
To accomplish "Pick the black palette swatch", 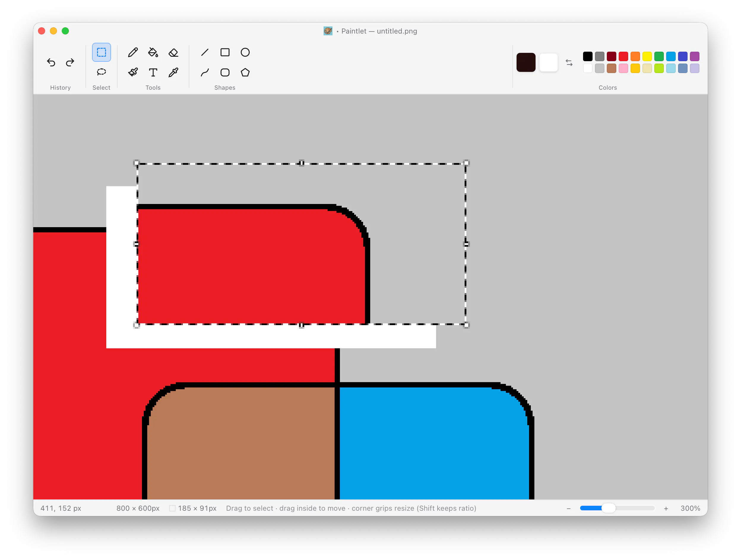I will [x=588, y=56].
